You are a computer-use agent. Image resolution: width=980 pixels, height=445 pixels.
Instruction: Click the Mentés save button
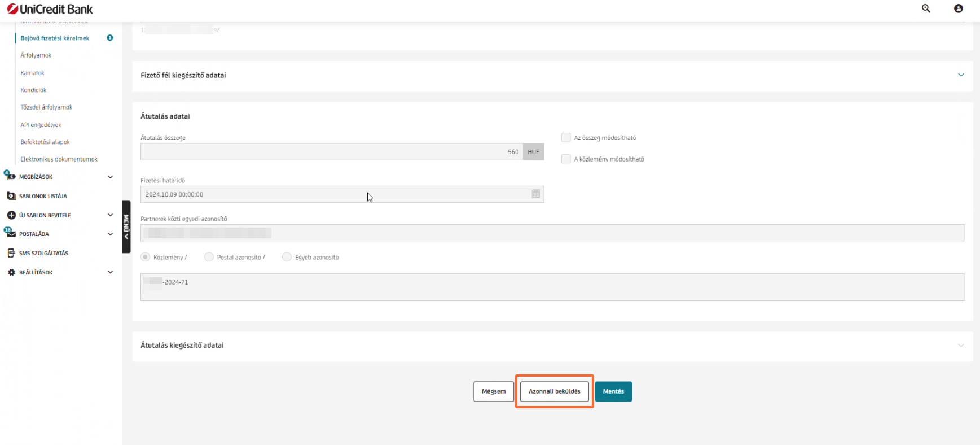point(613,391)
